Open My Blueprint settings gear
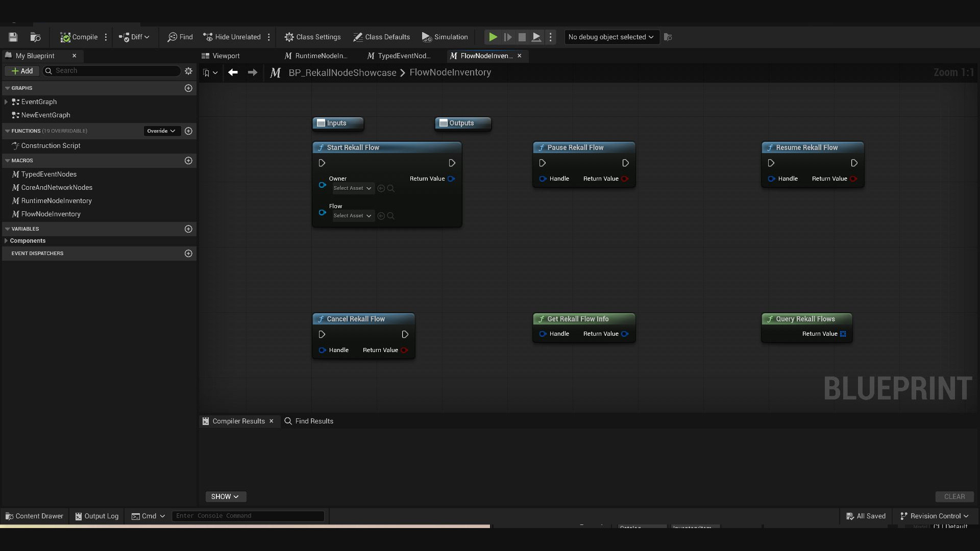Image resolution: width=980 pixels, height=551 pixels. tap(188, 71)
